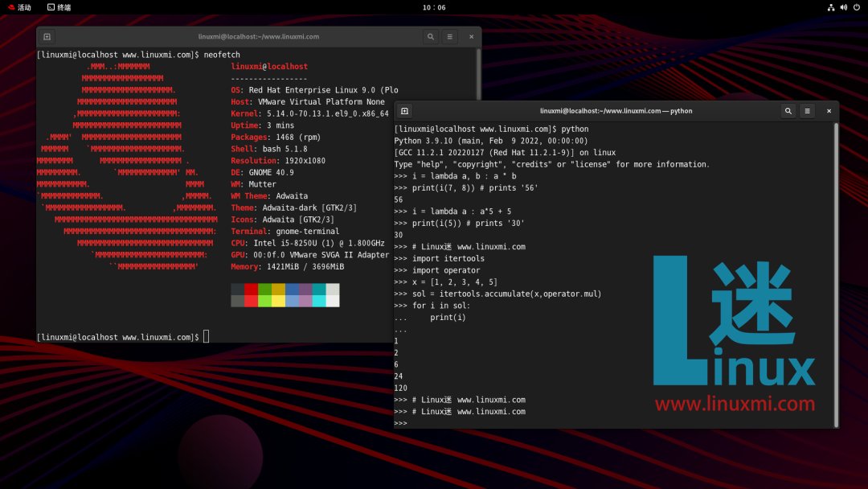Image resolution: width=868 pixels, height=489 pixels.
Task: Click the red color block in neofetch palette
Action: tap(251, 290)
